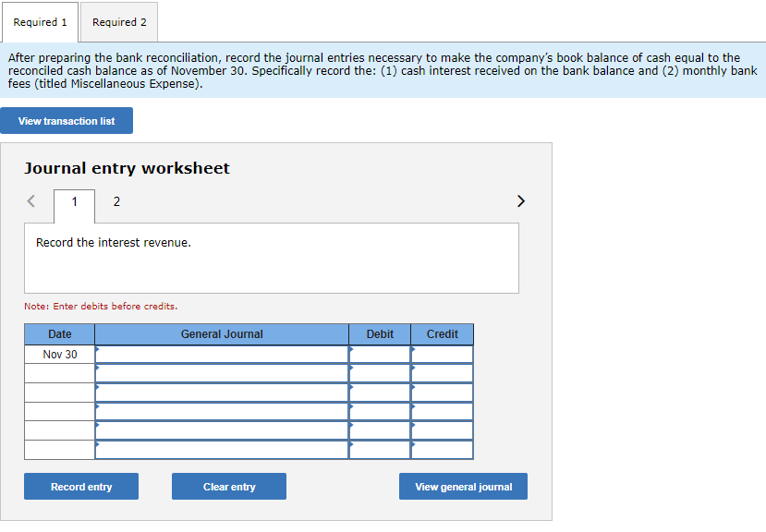Click the first Debit amount field

(381, 354)
